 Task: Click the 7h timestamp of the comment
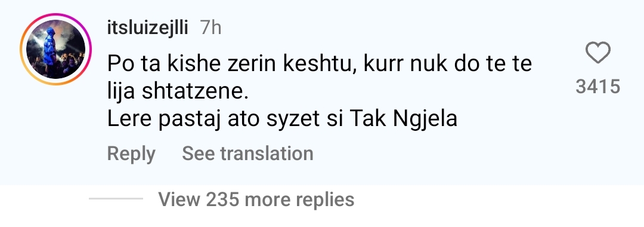click(x=210, y=28)
